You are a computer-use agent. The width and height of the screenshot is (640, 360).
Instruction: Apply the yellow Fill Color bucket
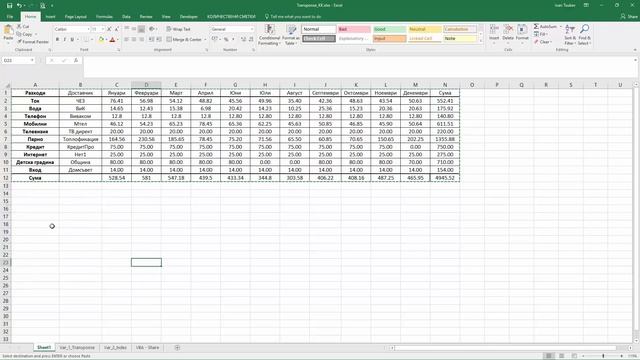point(101,40)
